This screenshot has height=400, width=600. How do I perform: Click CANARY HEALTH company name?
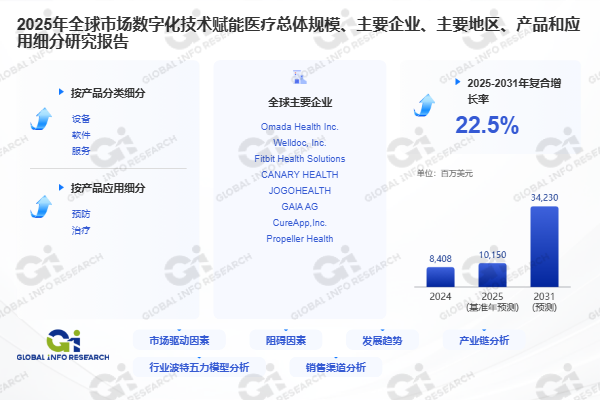pyautogui.click(x=300, y=175)
